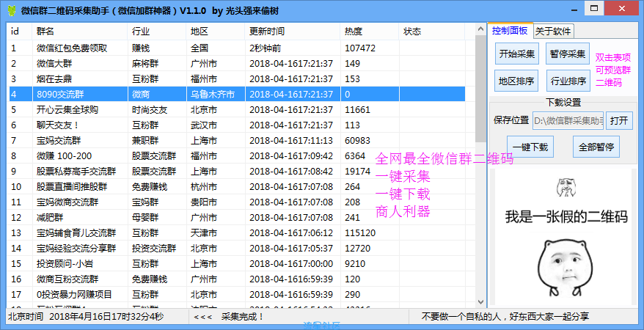
Task: Click the 2秒钟前 update time cell
Action: point(265,48)
